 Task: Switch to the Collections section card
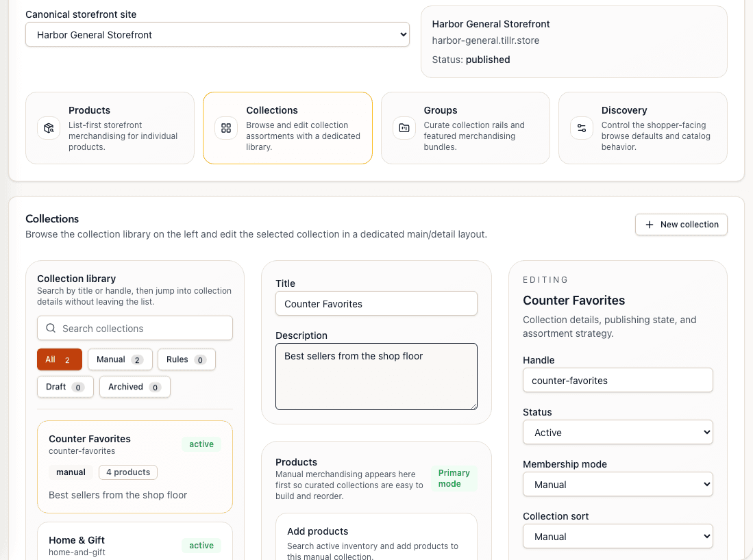coord(288,128)
